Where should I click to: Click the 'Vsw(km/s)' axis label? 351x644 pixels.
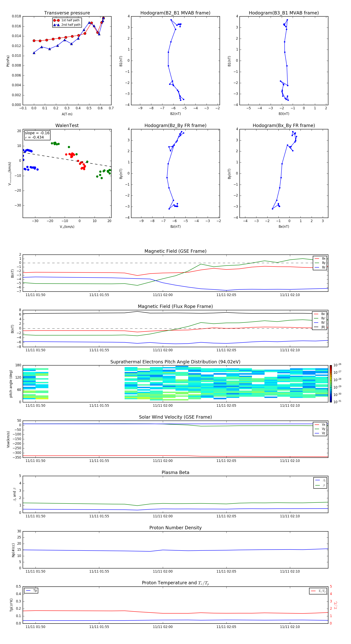click(x=8, y=439)
